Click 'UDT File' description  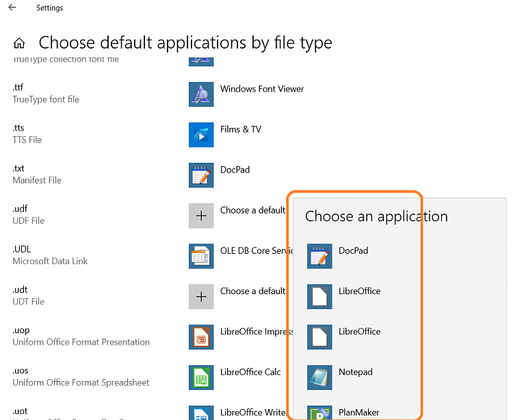coord(29,302)
